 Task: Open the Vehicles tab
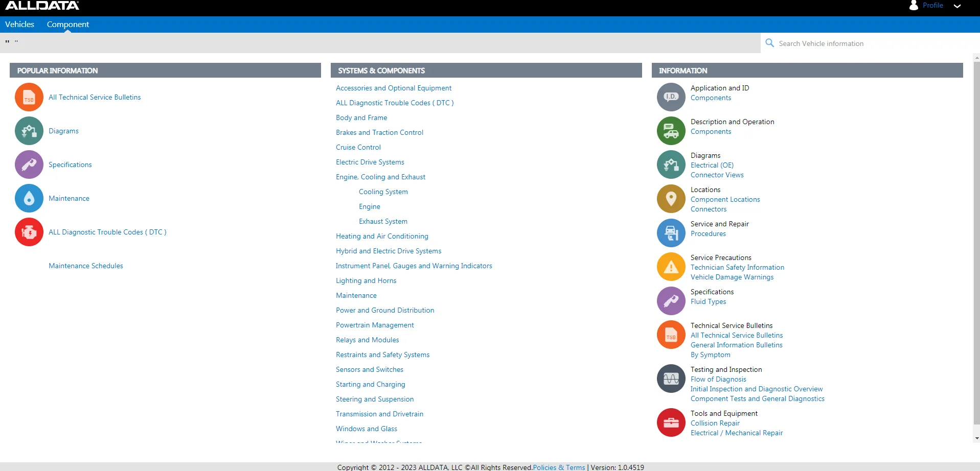tap(19, 24)
